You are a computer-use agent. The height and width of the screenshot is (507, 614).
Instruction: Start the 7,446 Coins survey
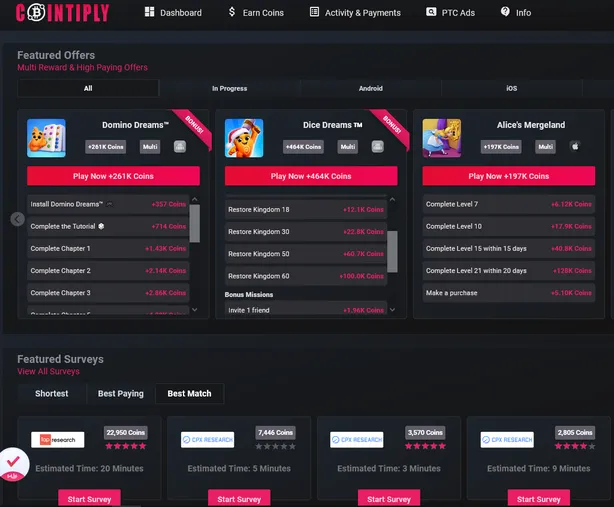[x=239, y=498]
